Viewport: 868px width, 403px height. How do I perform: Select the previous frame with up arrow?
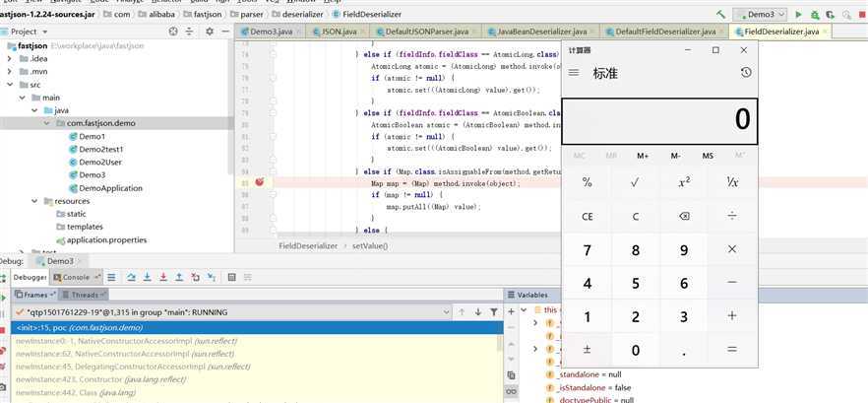click(462, 312)
